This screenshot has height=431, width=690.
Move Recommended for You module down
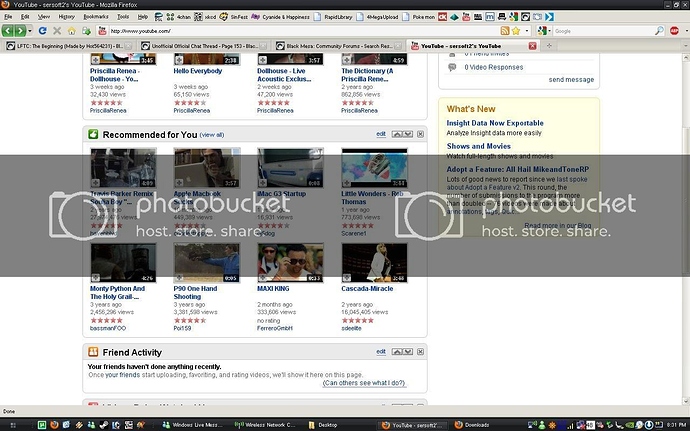click(408, 134)
